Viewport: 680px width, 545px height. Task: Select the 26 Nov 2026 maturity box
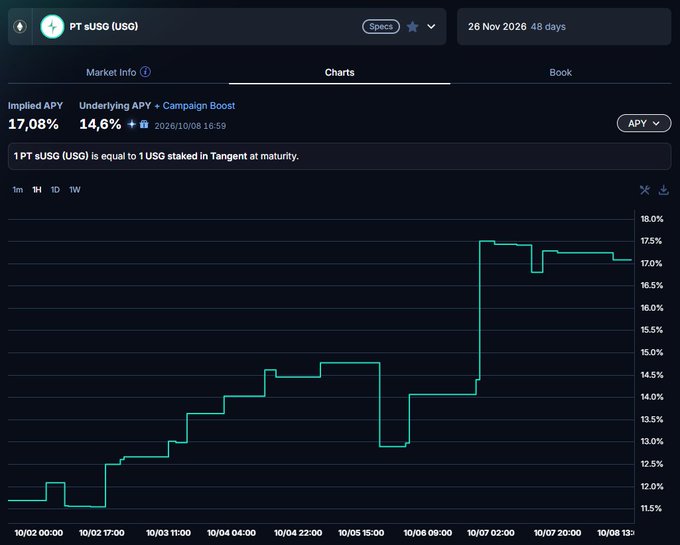coord(564,26)
